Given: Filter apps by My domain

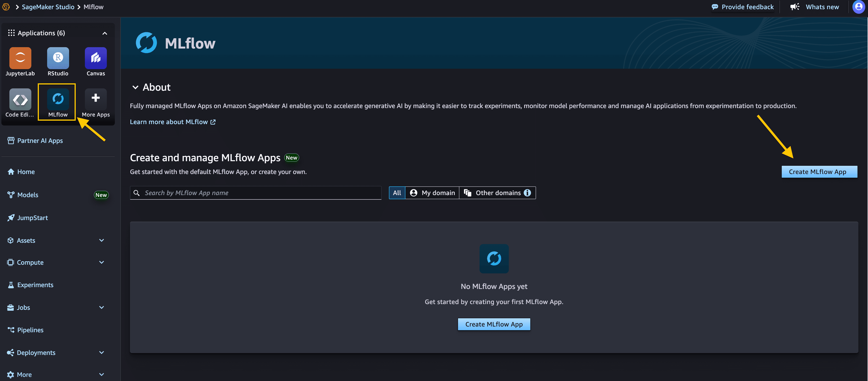Looking at the screenshot, I should [x=432, y=193].
